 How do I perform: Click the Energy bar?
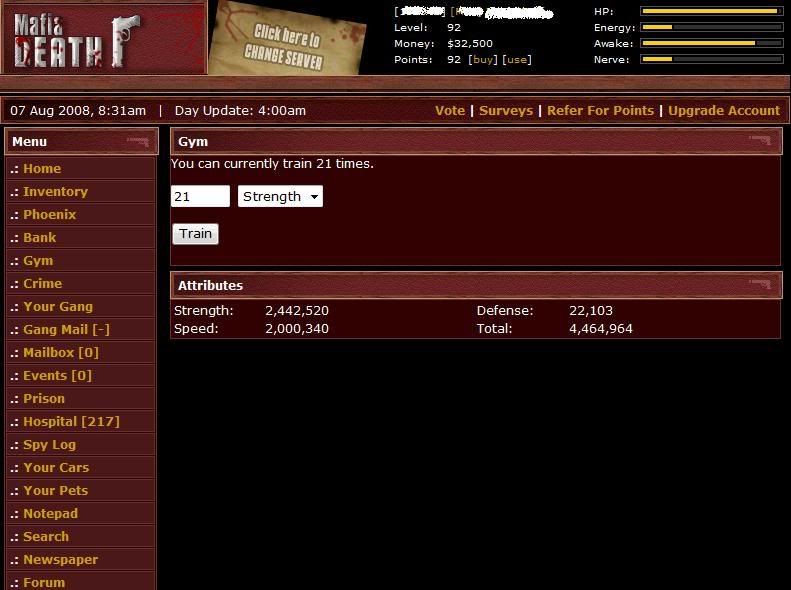pyautogui.click(x=711, y=27)
